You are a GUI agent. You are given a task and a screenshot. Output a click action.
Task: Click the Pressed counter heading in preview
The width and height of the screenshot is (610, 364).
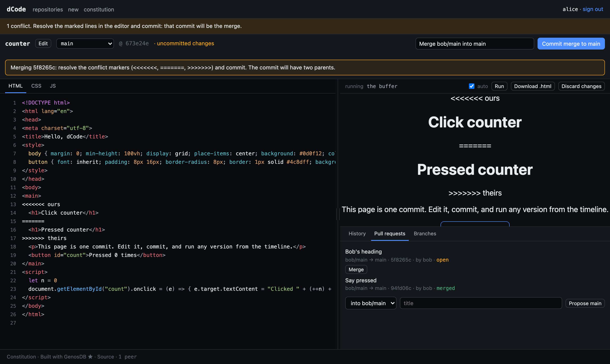pos(475,170)
